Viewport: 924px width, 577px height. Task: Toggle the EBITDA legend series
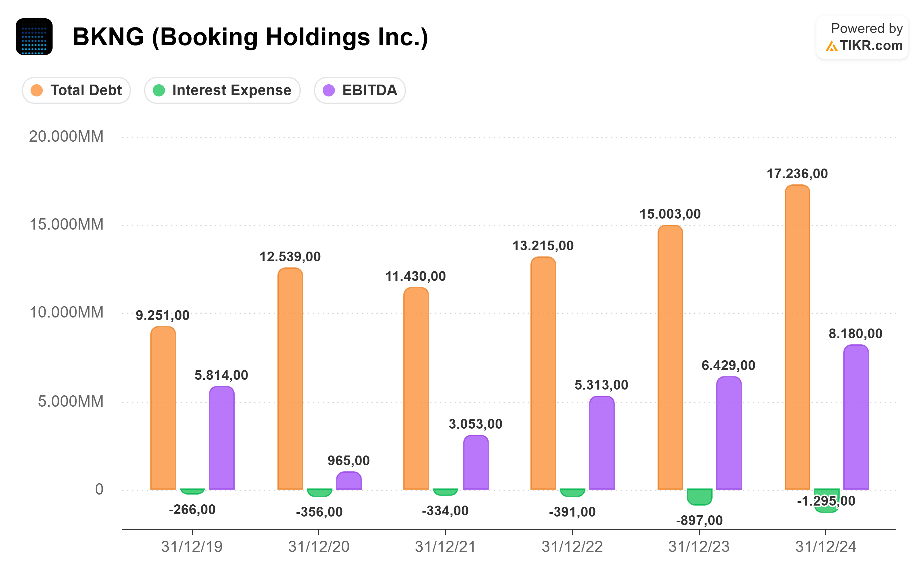[x=360, y=90]
